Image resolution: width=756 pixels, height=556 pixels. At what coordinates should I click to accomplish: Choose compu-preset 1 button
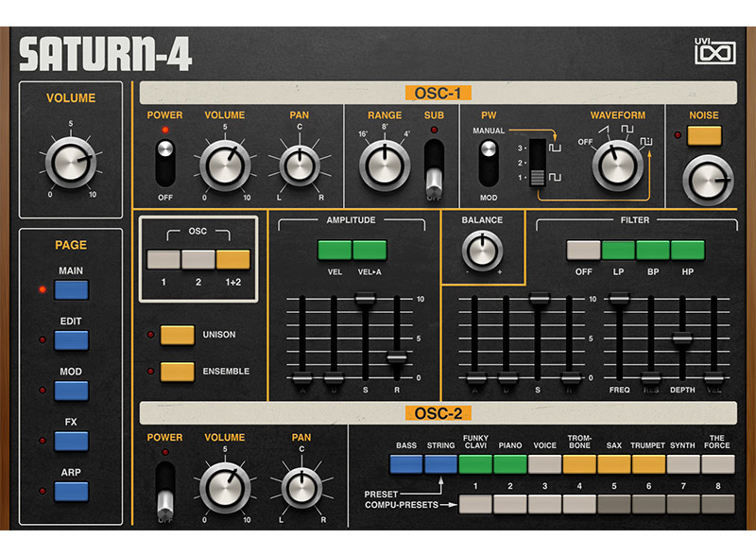point(476,504)
